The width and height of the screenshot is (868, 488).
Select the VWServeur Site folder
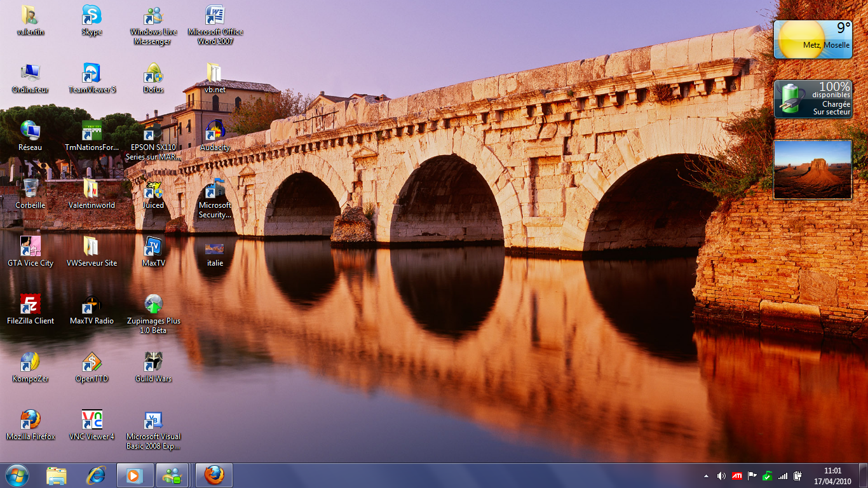[x=92, y=252]
